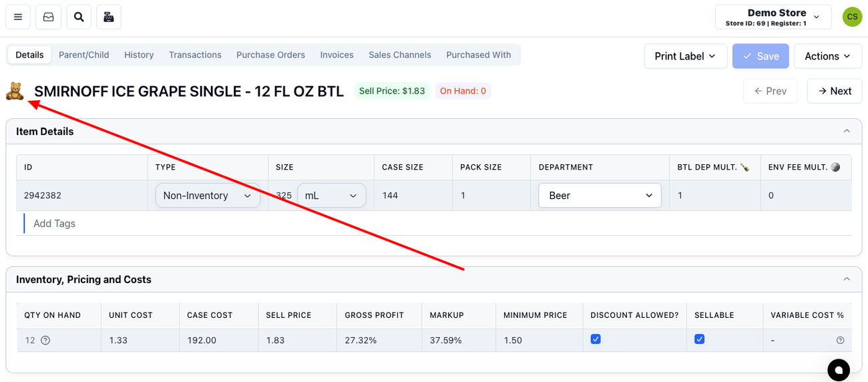
Task: Open the Transactions tab
Action: [x=195, y=55]
